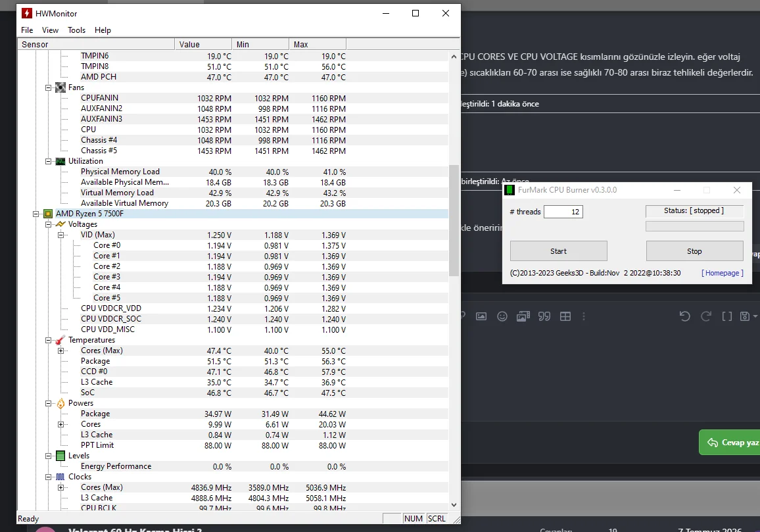This screenshot has width=760, height=532.
Task: Insert quote icon in forum editor
Action: pos(544,317)
